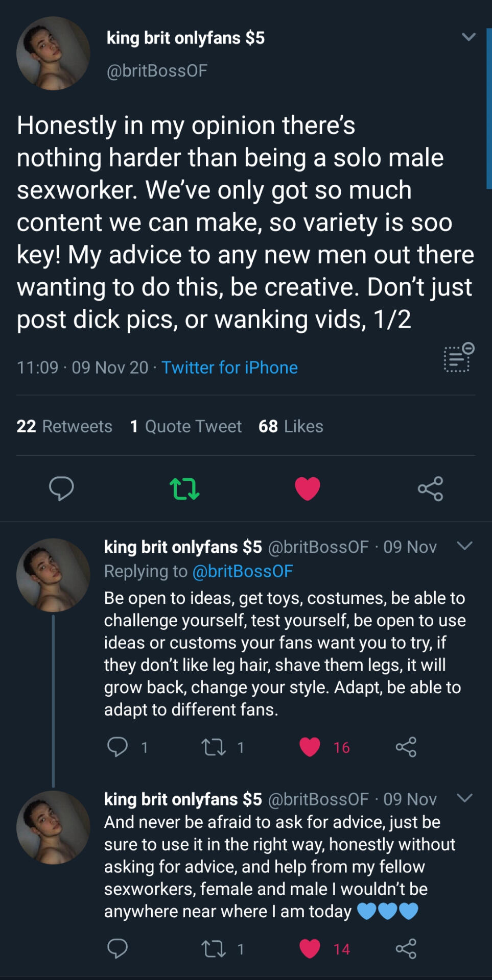
Task: Reply to the main tweet
Action: click(x=61, y=488)
